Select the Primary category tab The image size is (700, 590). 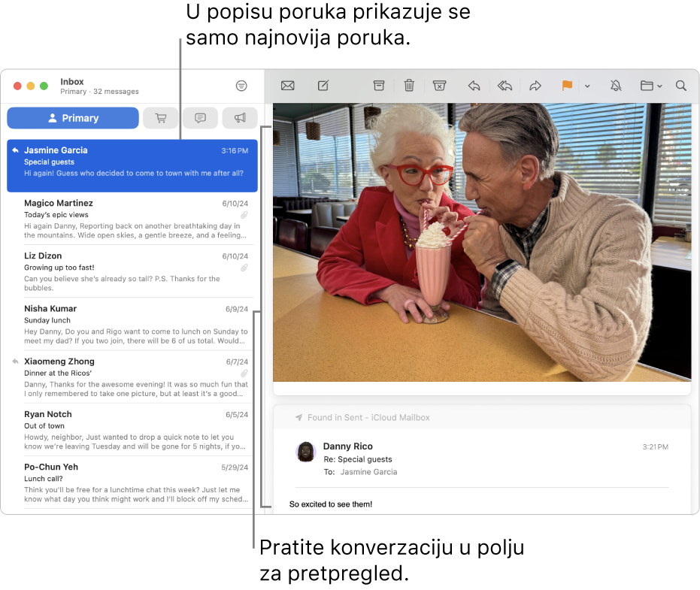click(x=73, y=118)
